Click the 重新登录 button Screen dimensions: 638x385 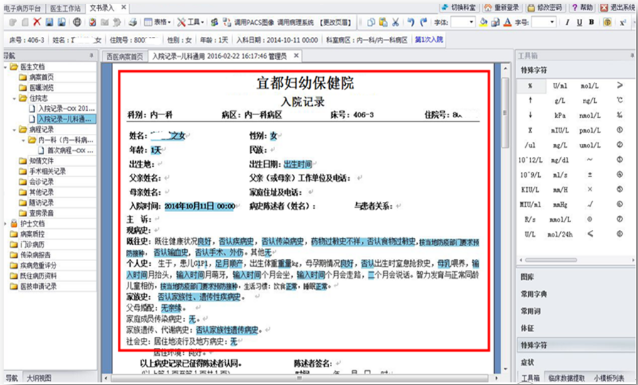point(503,7)
